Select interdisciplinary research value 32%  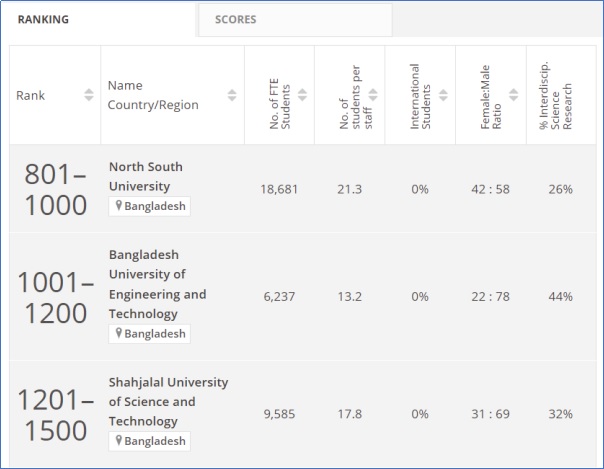(x=560, y=414)
